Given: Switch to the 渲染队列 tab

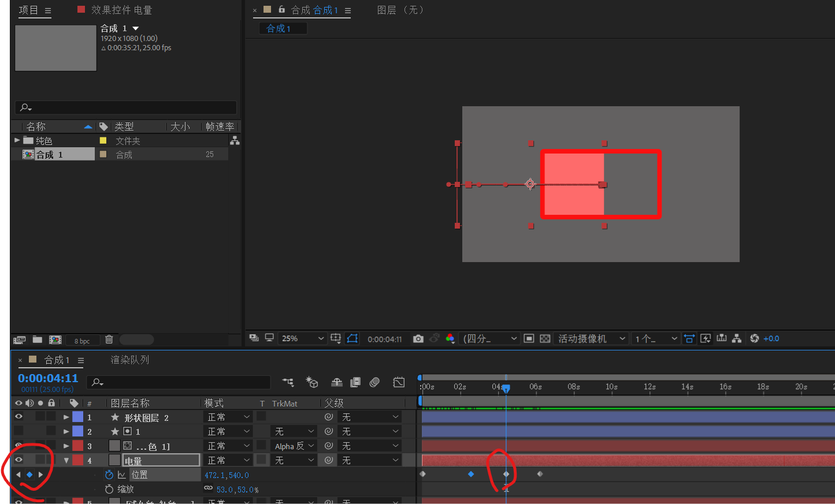Looking at the screenshot, I should pos(130,360).
